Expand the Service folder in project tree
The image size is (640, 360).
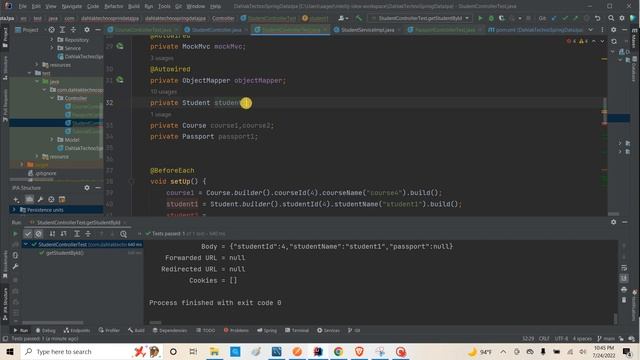tap(52, 48)
